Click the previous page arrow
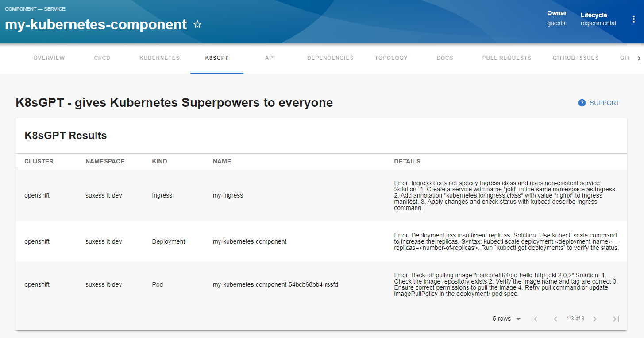Viewport: 644px width, 338px height. (555, 319)
